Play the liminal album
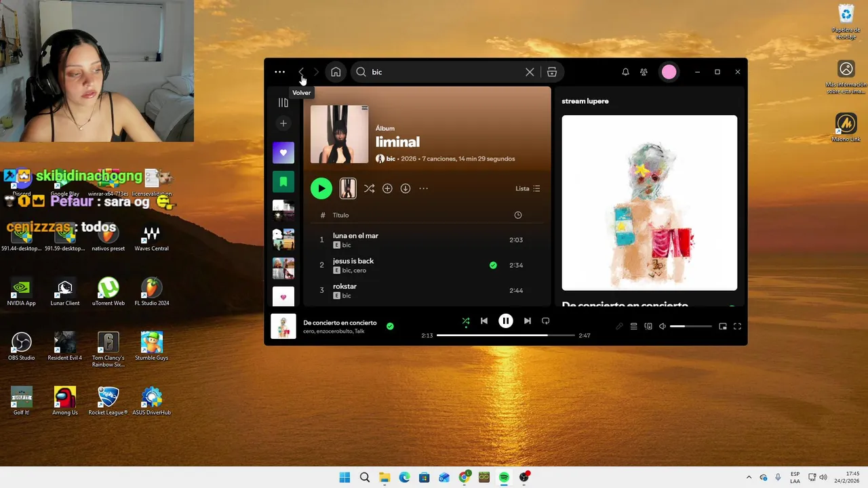The image size is (868, 488). [321, 188]
